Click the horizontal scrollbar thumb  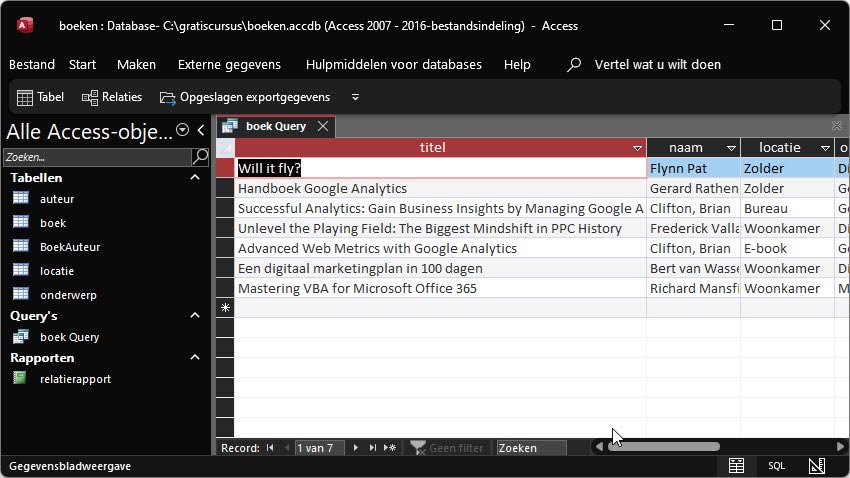coord(664,447)
